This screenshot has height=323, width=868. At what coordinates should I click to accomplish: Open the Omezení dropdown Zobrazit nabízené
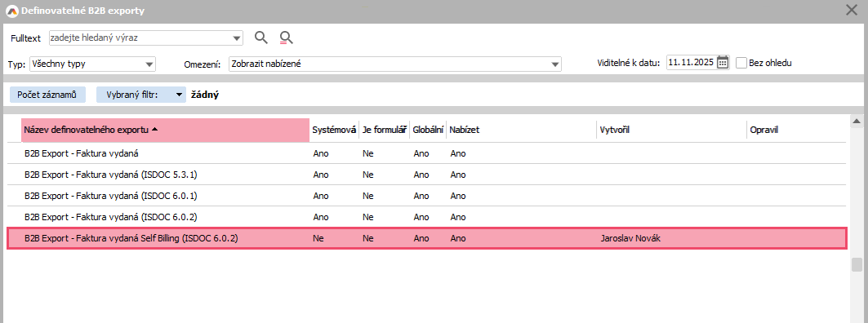[395, 64]
